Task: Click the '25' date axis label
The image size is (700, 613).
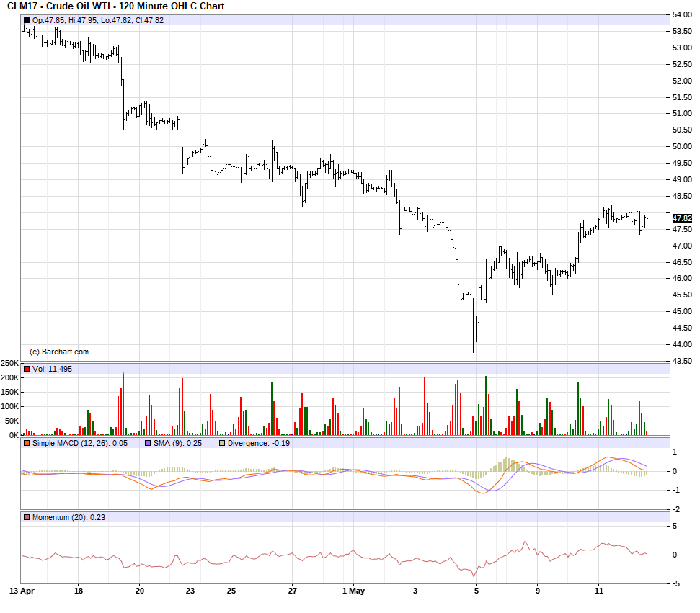Action: (x=231, y=591)
